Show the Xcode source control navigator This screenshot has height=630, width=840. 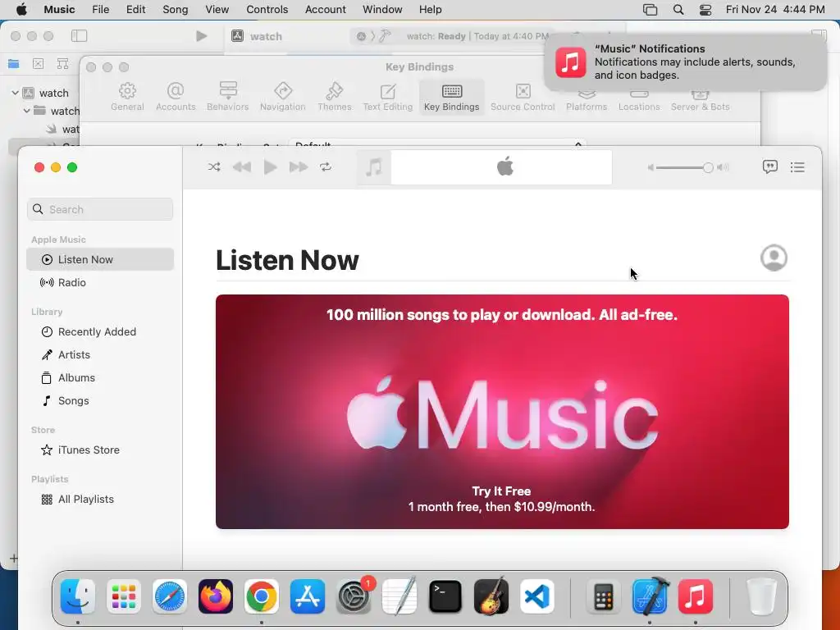coord(38,64)
